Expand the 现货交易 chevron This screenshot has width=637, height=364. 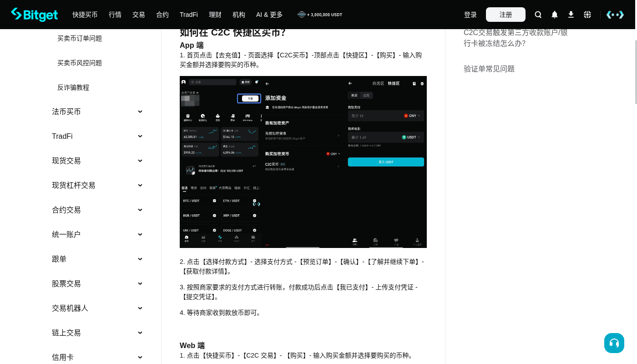[140, 161]
